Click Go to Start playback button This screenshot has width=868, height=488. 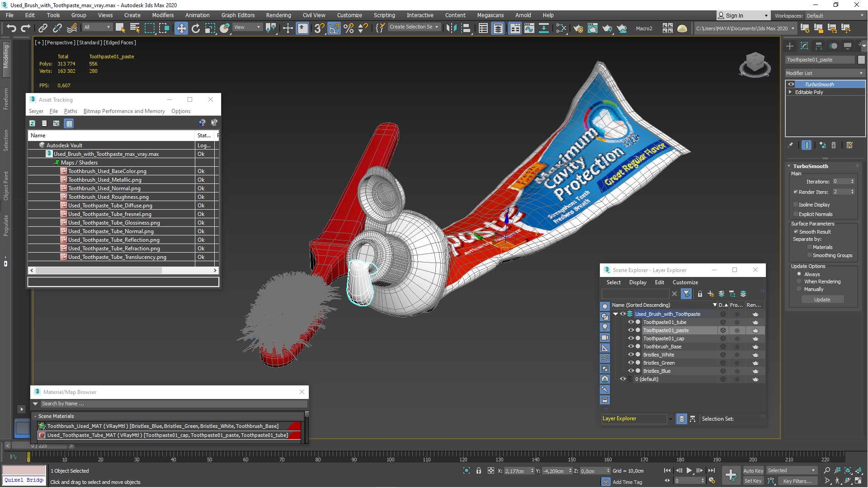[667, 470]
